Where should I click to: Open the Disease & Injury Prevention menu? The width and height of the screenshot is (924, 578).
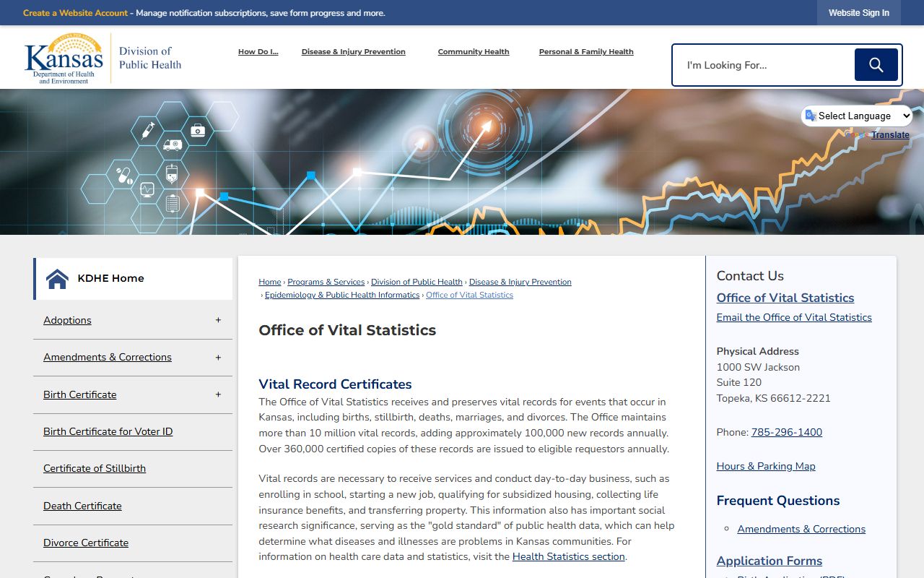click(x=354, y=52)
